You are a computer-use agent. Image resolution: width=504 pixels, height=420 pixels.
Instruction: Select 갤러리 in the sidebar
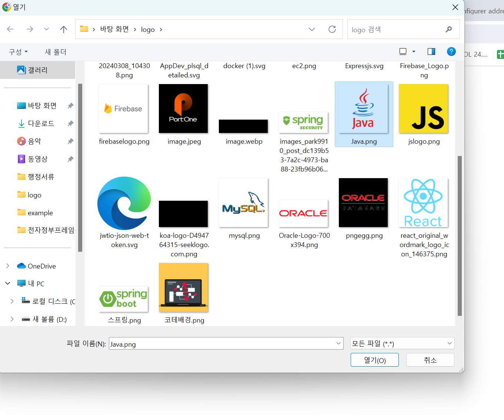[37, 70]
